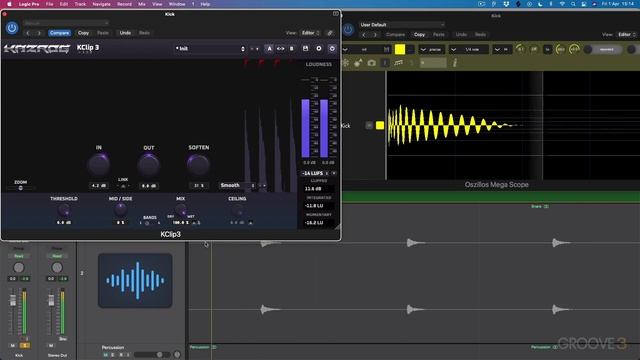Click Paste button in KClip window

tap(103, 33)
